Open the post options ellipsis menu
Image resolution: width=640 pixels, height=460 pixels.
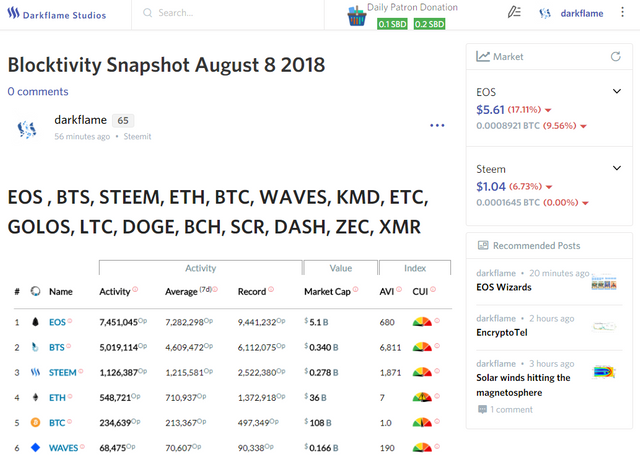(x=437, y=126)
